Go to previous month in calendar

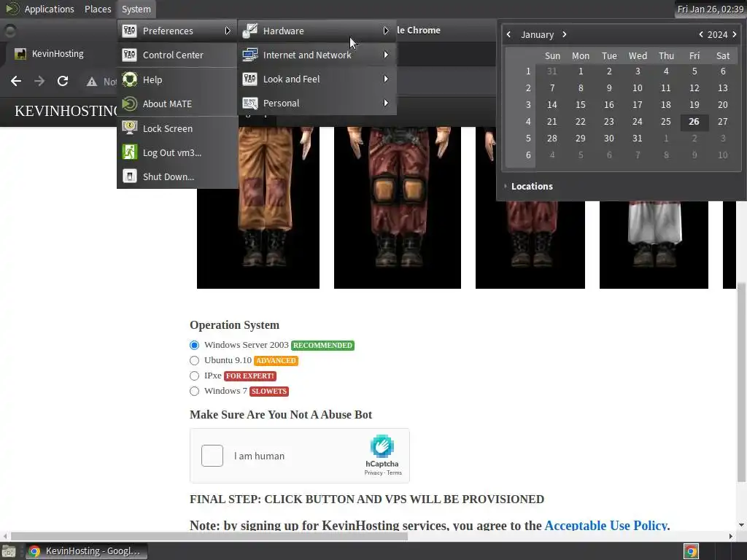point(508,34)
